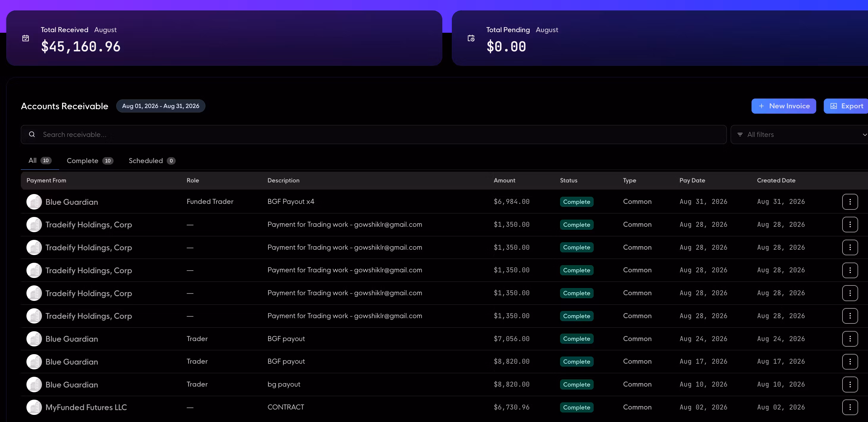Switch to the Scheduled tab
Viewport: 868px width, 422px height.
click(152, 161)
